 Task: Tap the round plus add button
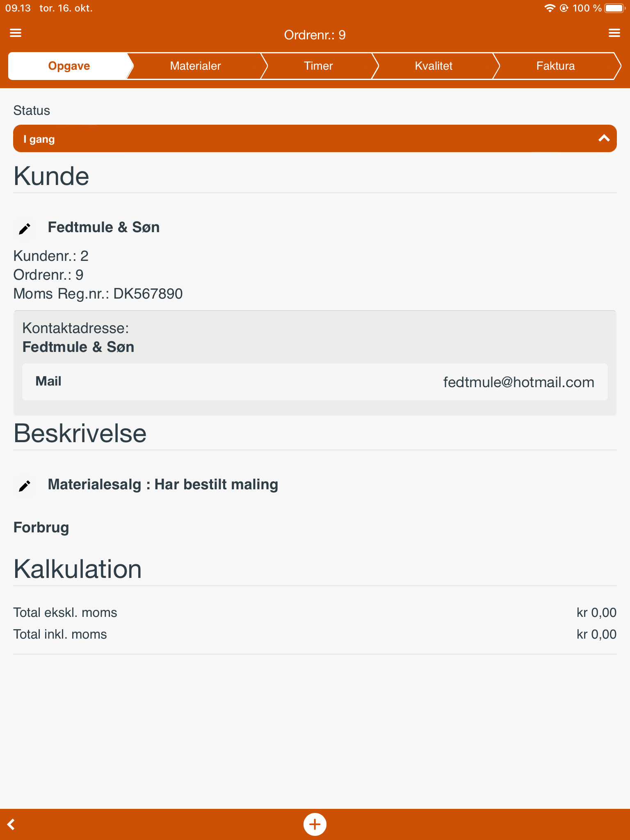point(315,824)
